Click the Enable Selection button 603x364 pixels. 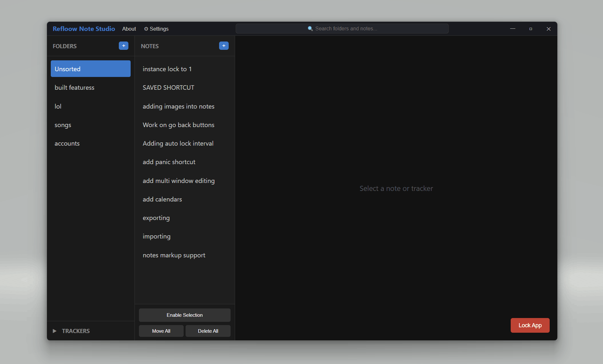184,315
